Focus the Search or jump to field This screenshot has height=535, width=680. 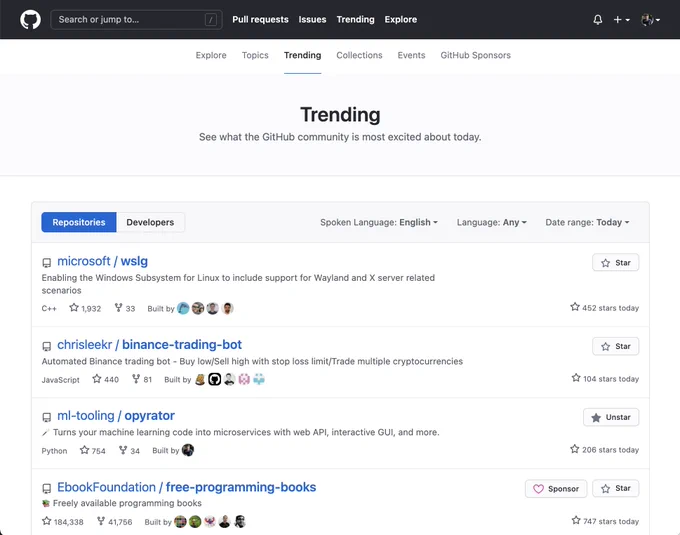click(x=136, y=20)
